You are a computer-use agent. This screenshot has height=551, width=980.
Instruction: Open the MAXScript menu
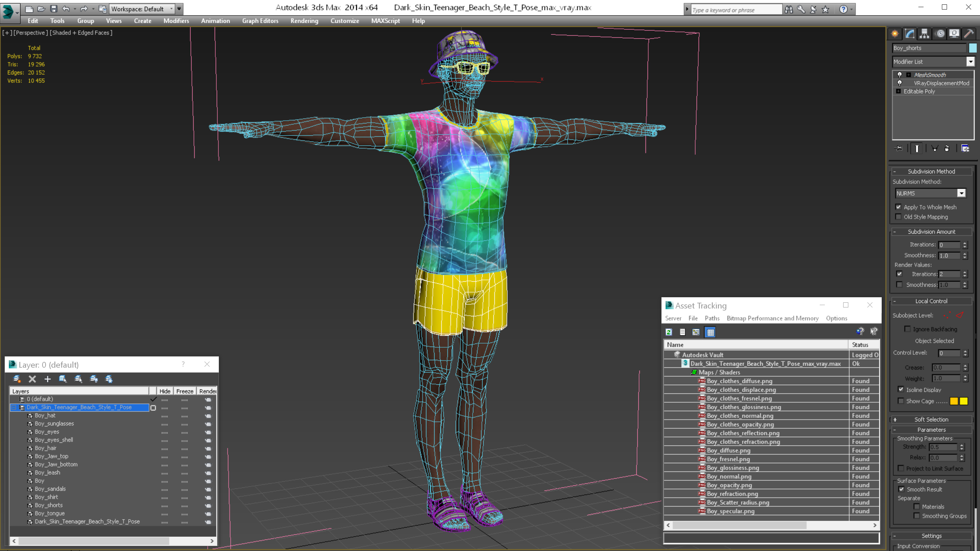pyautogui.click(x=386, y=21)
